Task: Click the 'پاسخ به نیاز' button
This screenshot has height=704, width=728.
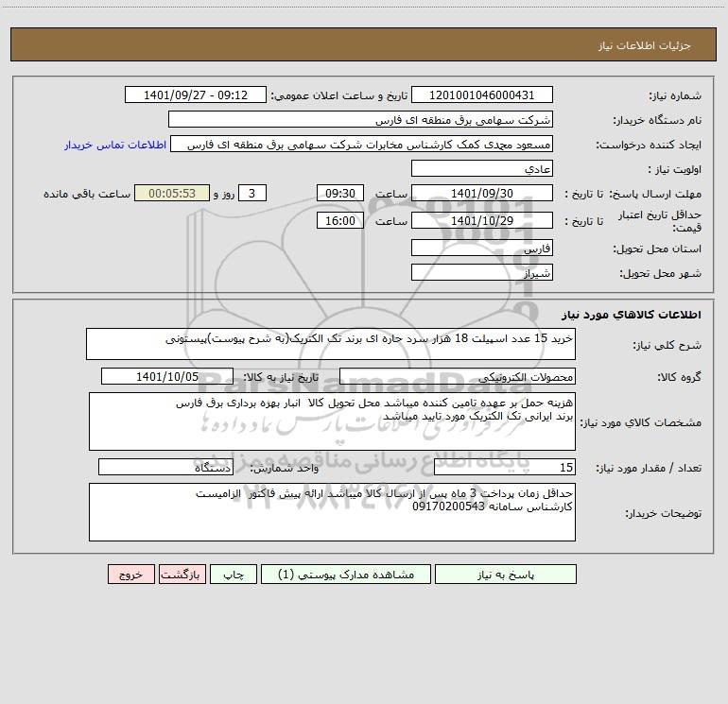Action: [506, 574]
